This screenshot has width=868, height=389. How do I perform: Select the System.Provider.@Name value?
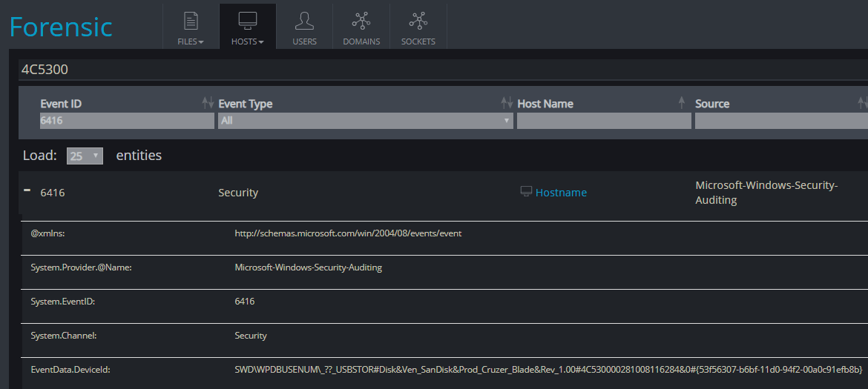pos(309,267)
